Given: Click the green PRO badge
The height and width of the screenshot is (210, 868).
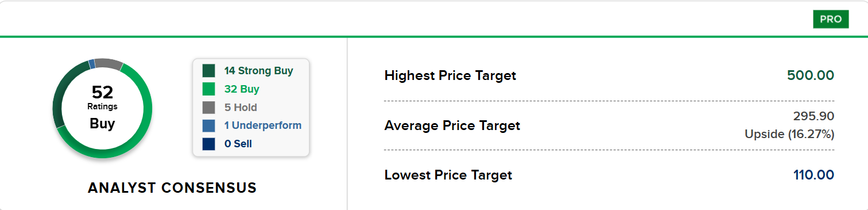Looking at the screenshot, I should tap(831, 19).
